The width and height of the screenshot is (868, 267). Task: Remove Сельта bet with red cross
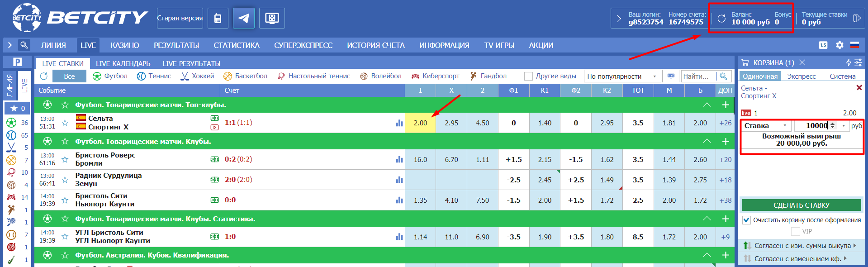tap(859, 88)
